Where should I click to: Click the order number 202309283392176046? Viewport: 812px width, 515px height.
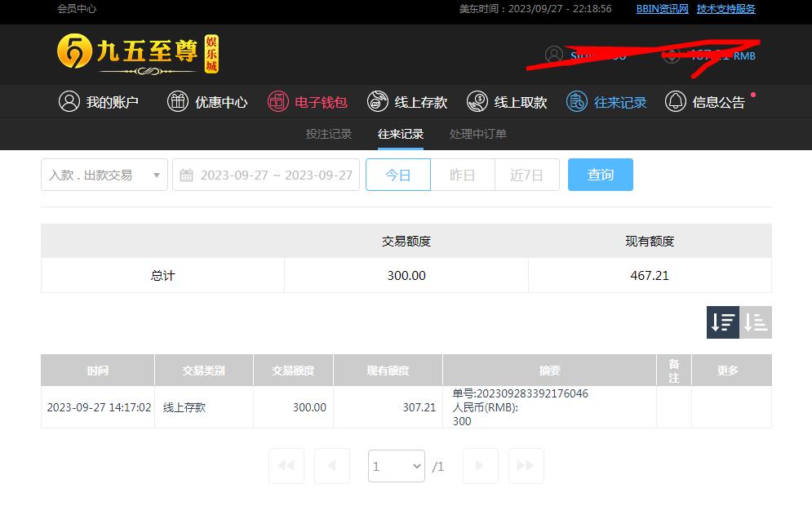point(532,393)
